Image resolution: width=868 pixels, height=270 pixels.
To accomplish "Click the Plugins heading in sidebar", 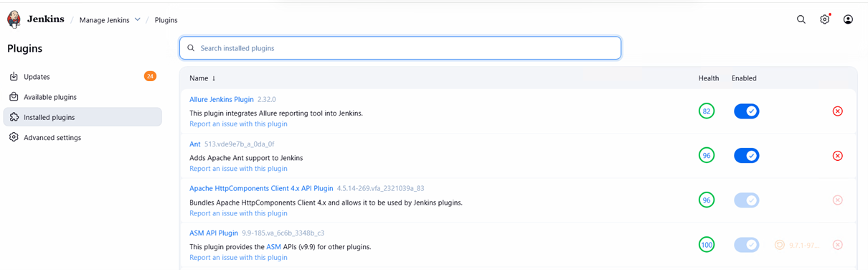I will pyautogui.click(x=24, y=49).
